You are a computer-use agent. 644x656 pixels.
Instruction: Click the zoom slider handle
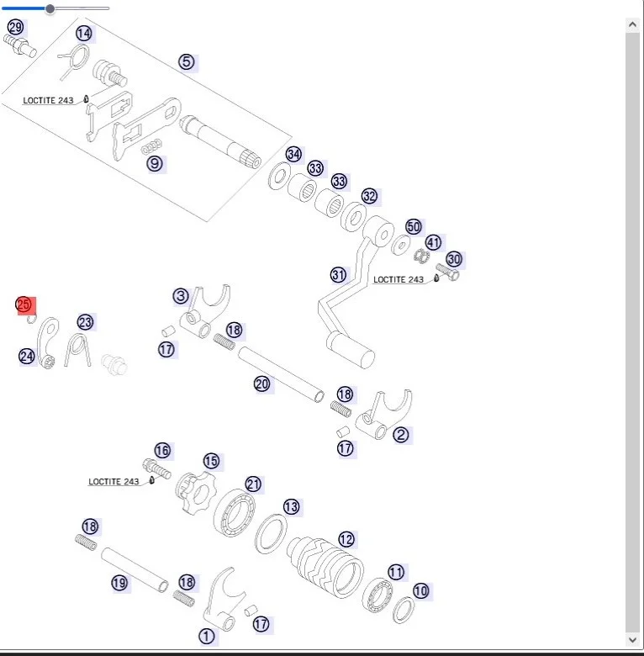[x=50, y=8]
